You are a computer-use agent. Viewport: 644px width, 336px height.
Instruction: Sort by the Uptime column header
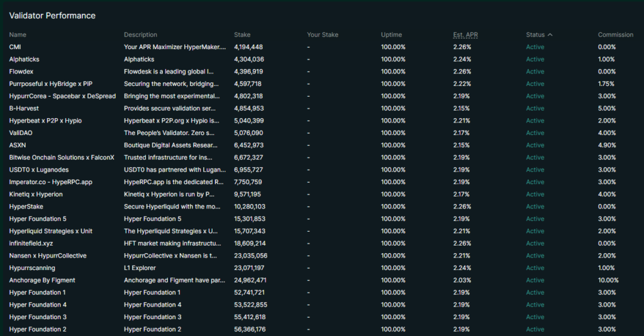[x=391, y=35]
